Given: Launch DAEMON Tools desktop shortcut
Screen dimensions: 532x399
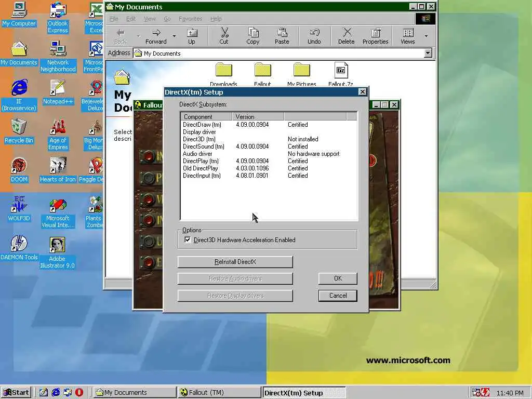Looking at the screenshot, I should point(19,248).
